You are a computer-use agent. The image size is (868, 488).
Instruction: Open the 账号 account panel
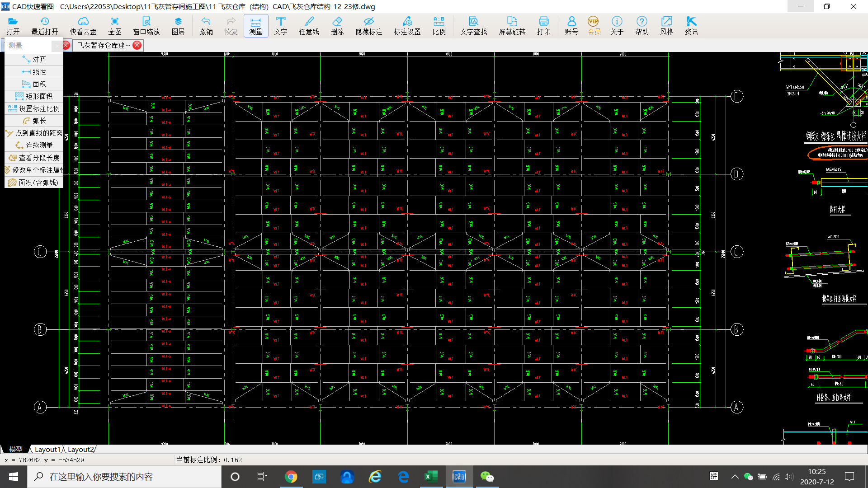[571, 26]
